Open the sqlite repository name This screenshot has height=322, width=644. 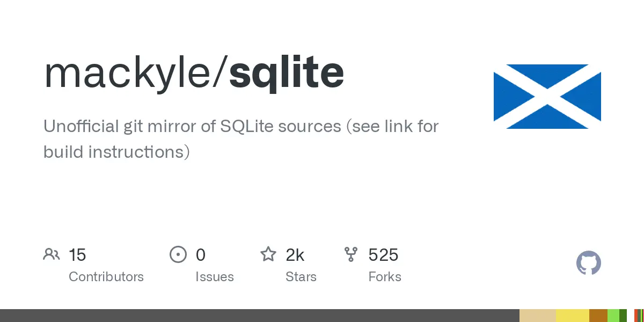(286, 74)
